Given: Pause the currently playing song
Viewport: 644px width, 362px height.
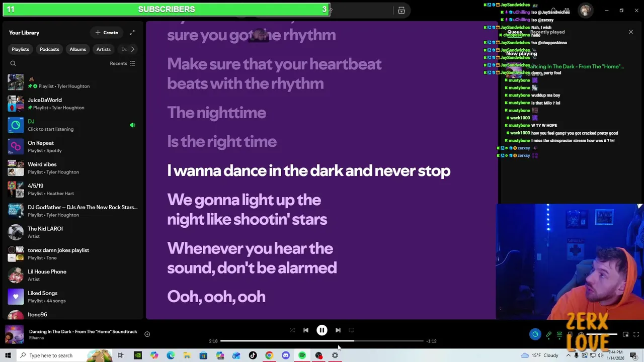Looking at the screenshot, I should coord(321,330).
